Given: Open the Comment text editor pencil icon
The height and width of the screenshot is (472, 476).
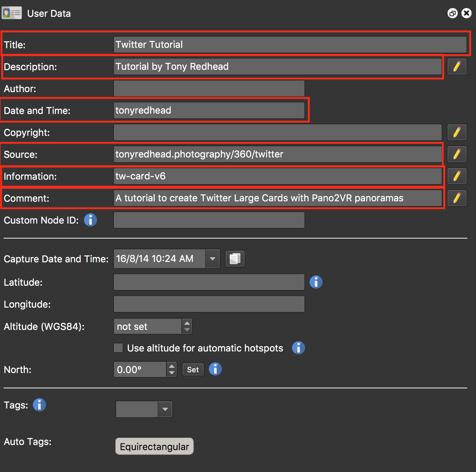Looking at the screenshot, I should [x=457, y=198].
